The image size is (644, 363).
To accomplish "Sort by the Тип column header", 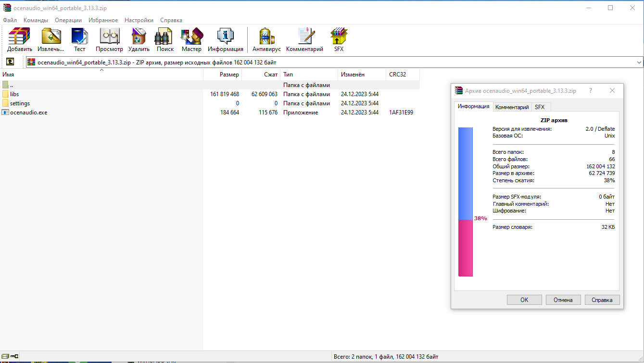I will pos(309,75).
